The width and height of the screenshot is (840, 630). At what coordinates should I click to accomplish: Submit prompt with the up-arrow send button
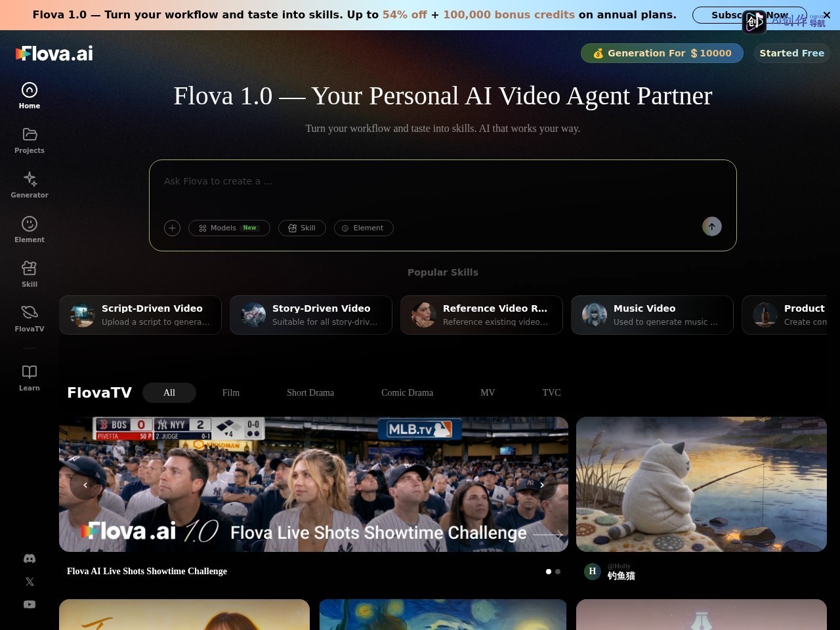point(712,226)
